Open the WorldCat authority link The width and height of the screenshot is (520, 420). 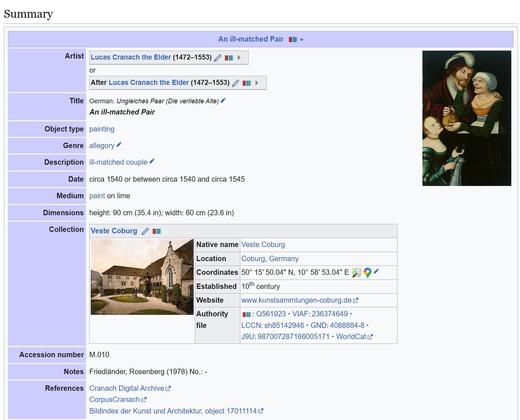pos(351,337)
